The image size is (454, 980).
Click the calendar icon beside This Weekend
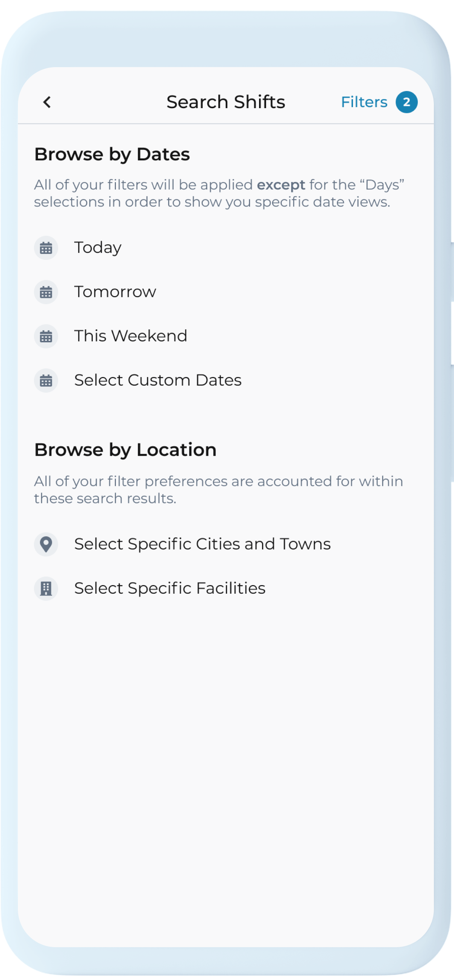click(46, 336)
